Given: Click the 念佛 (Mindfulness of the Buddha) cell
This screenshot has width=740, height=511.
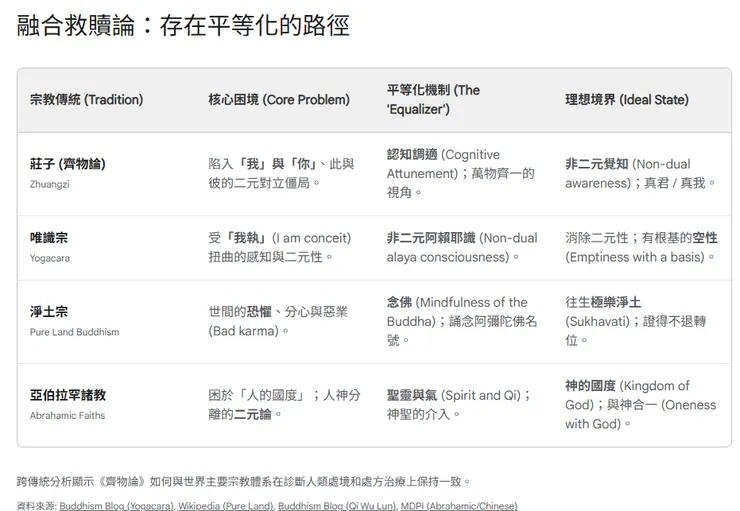Looking at the screenshot, I should coord(462,321).
